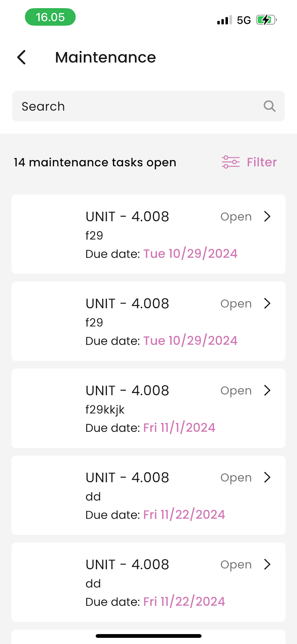Screen dimensions: 297x644
Task: Open first dd task using its chevron
Action: [x=267, y=477]
